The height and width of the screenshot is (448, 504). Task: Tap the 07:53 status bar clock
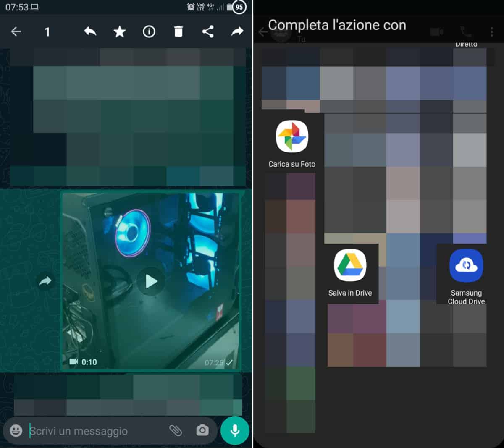[x=17, y=7]
